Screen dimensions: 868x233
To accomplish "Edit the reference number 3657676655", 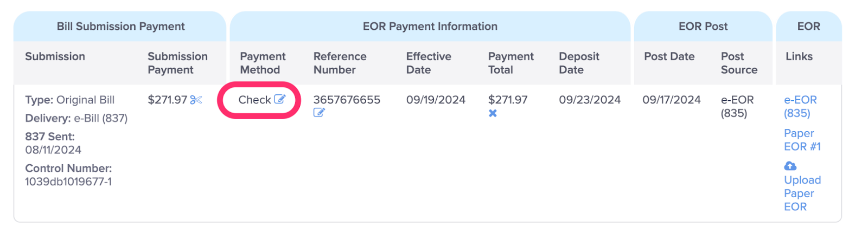I will [x=319, y=113].
